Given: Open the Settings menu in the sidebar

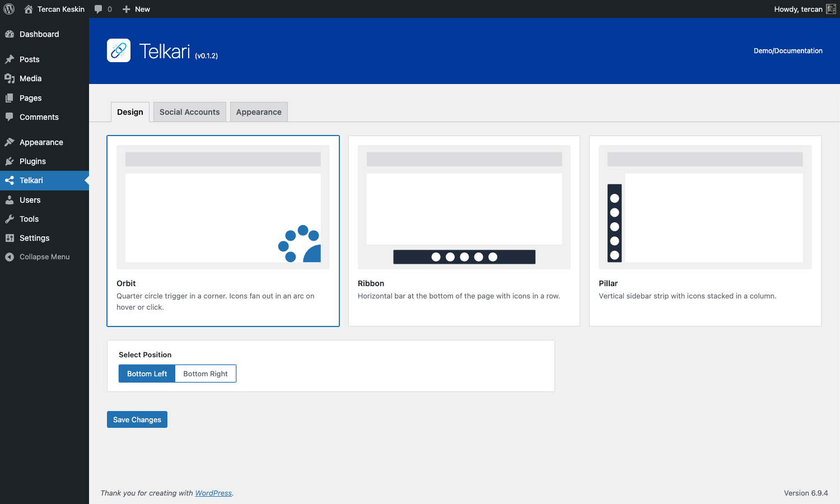Looking at the screenshot, I should tap(34, 238).
